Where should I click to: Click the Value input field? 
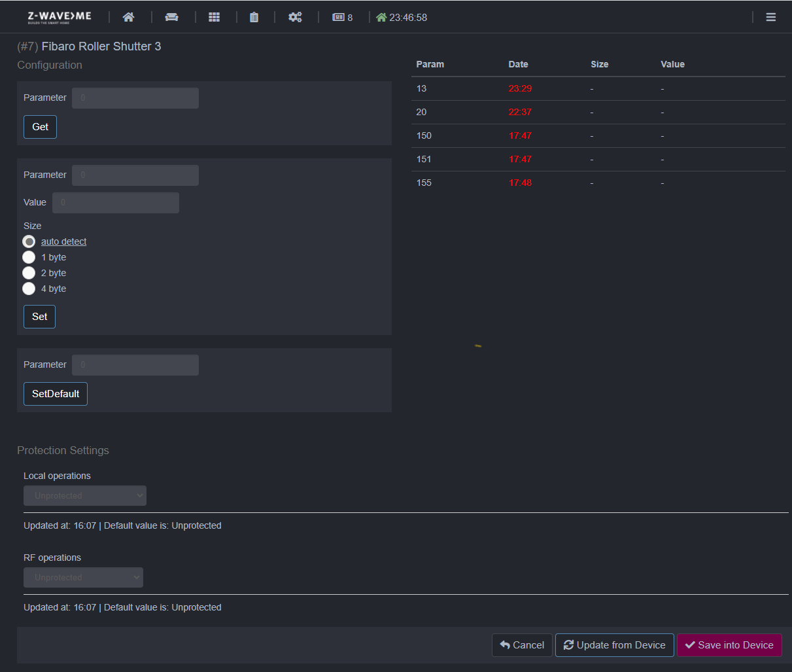116,202
